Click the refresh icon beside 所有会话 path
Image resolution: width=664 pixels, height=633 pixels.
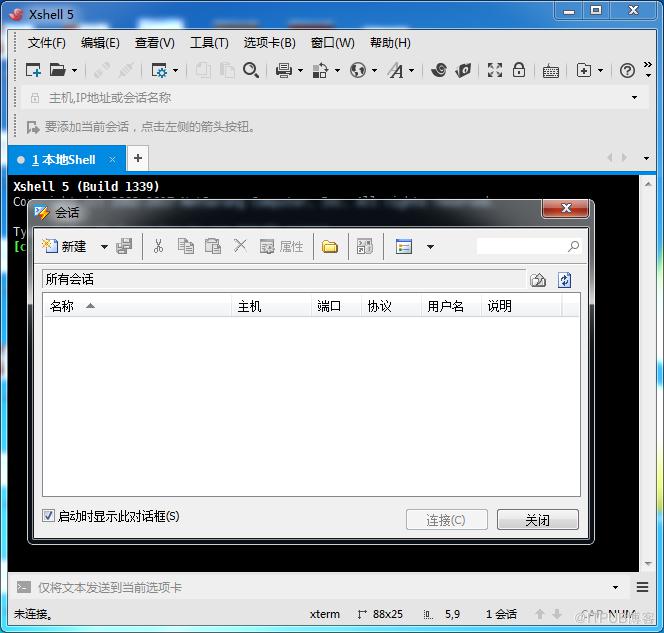[564, 280]
